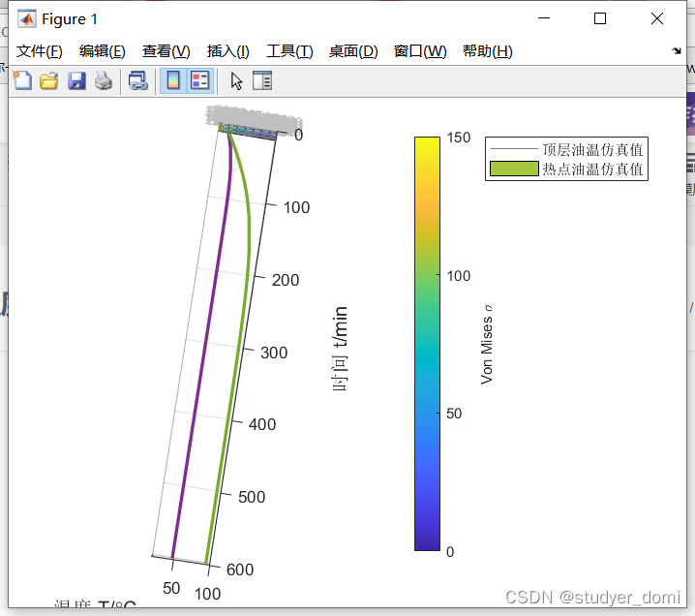Click the New Figure icon

(x=21, y=81)
